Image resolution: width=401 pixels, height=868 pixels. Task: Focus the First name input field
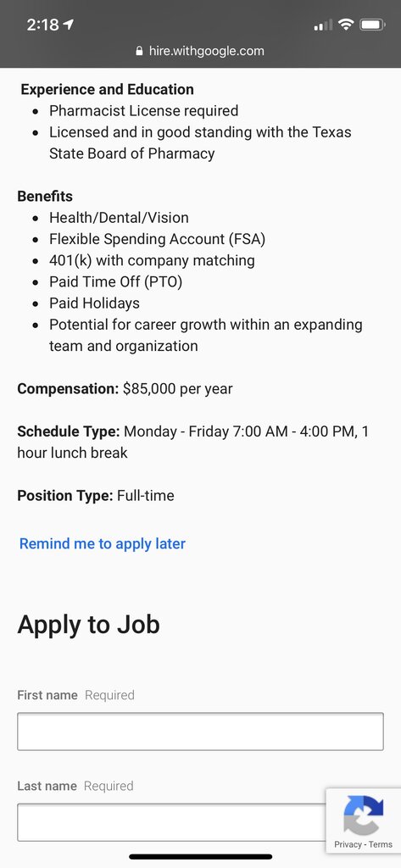coord(200,732)
